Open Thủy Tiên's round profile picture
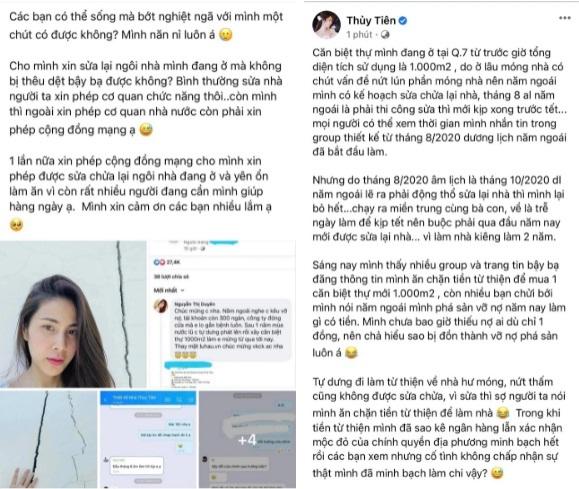 (326, 25)
